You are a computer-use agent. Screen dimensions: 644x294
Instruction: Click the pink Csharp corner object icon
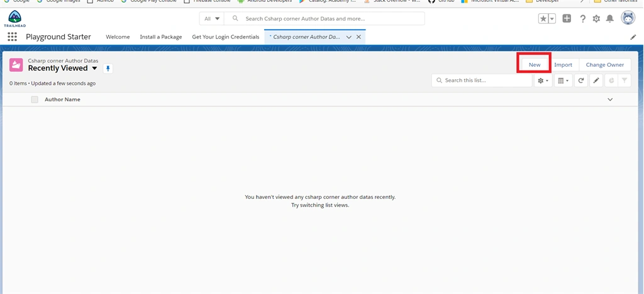[x=16, y=65]
